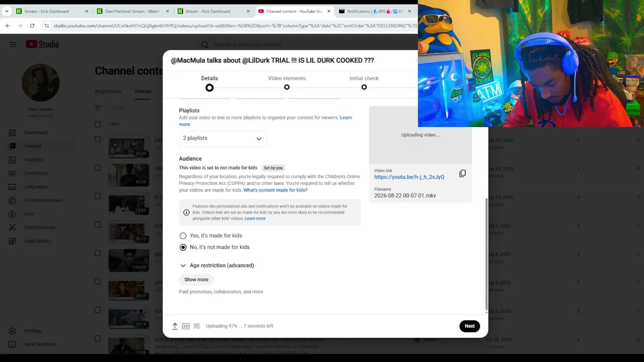Reload the page in the browser

(32, 26)
